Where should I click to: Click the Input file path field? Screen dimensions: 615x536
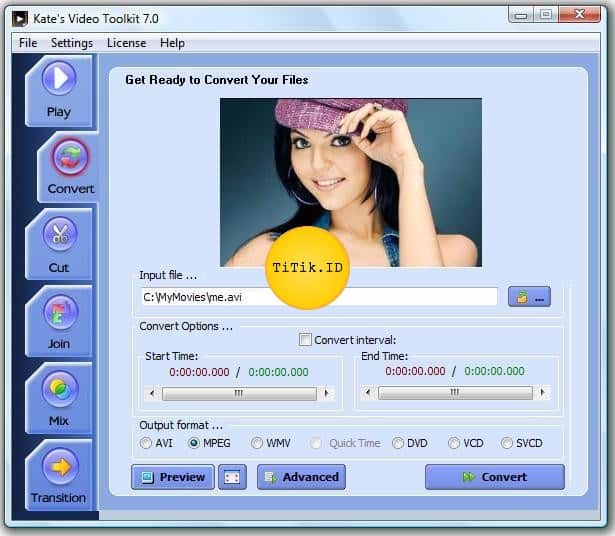click(x=319, y=297)
